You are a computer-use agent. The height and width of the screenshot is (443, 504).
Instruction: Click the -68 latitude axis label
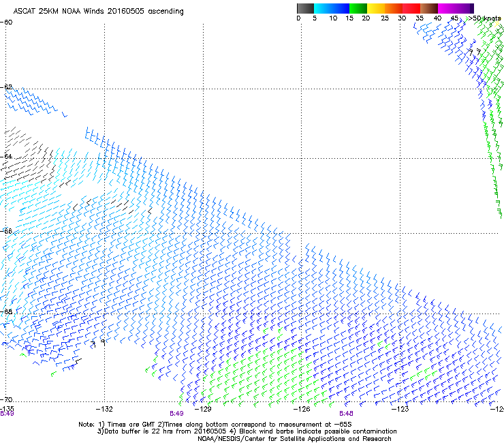[6, 311]
